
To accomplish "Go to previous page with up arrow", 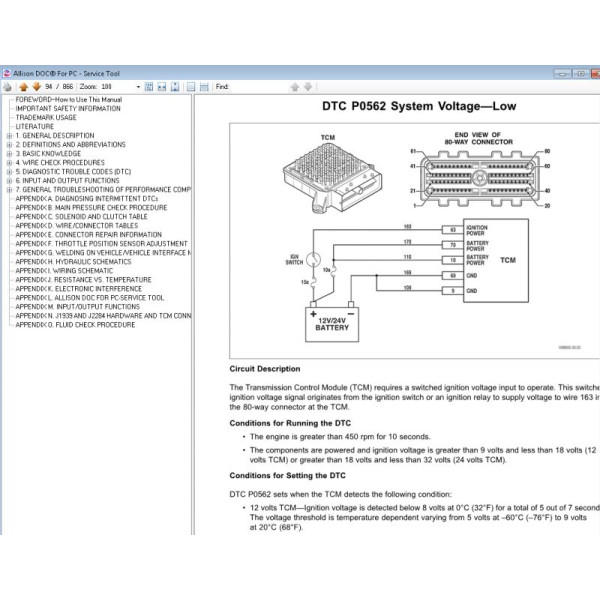I will 23,87.
